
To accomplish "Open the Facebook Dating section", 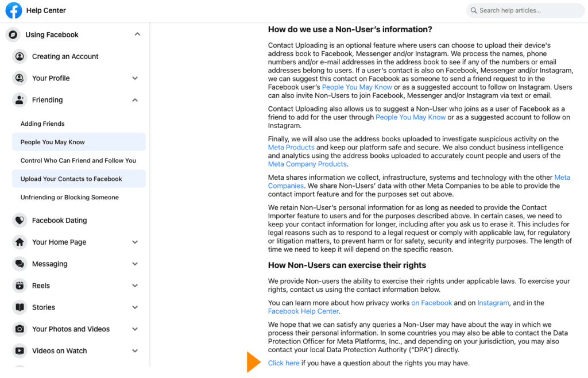I will [x=59, y=220].
